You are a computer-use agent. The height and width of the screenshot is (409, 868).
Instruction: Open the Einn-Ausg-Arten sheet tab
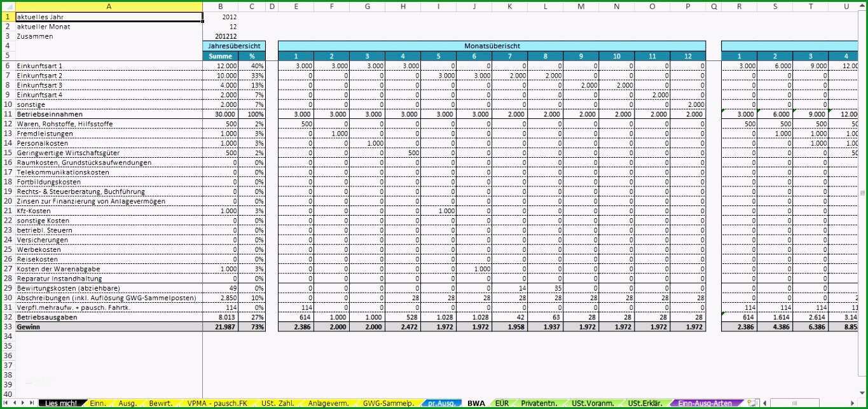click(x=704, y=403)
